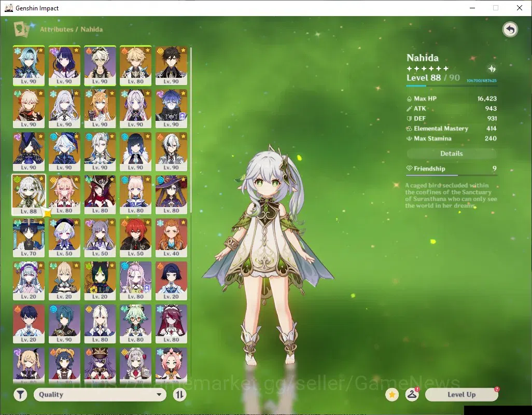The height and width of the screenshot is (415, 532).
Task: Click the Friendship level row
Action: pos(451,169)
